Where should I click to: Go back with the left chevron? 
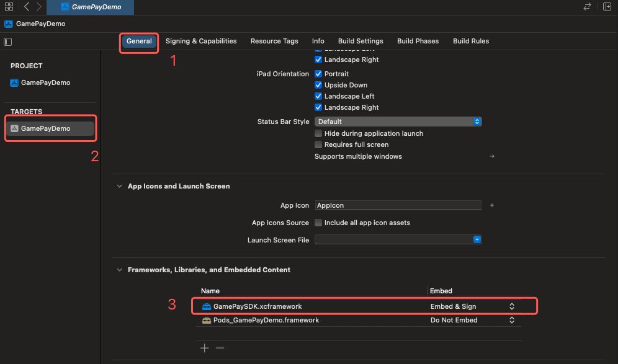(x=27, y=7)
